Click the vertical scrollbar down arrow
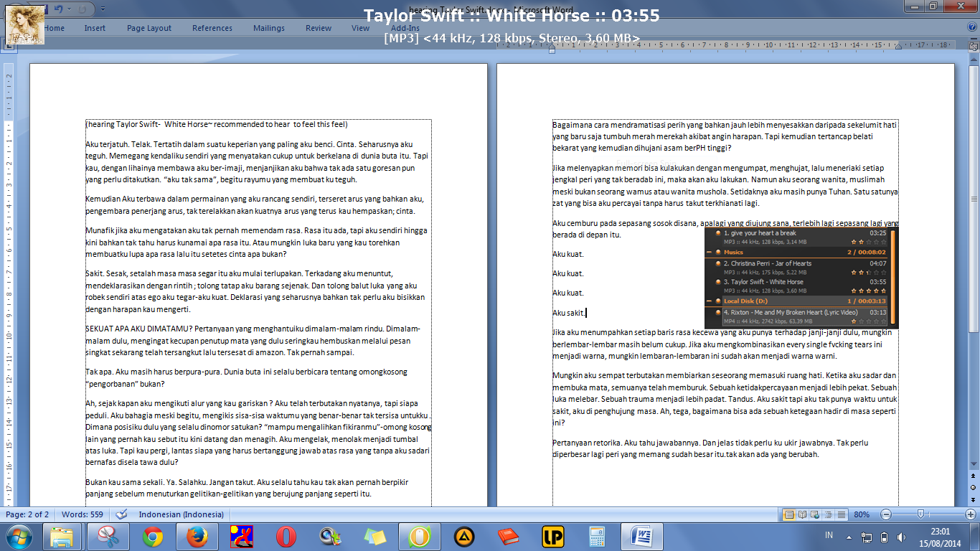Screen dimensions: 980x551 click(973, 465)
